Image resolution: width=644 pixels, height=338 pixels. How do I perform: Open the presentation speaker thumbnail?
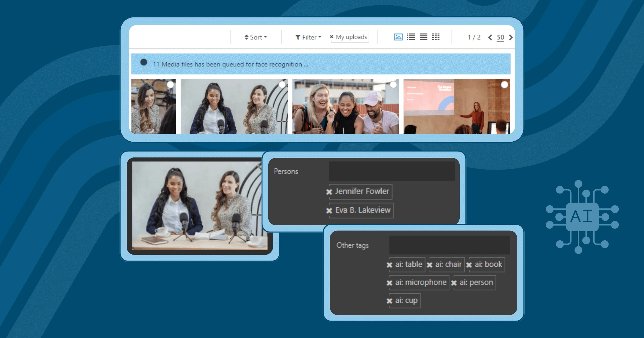(456, 110)
